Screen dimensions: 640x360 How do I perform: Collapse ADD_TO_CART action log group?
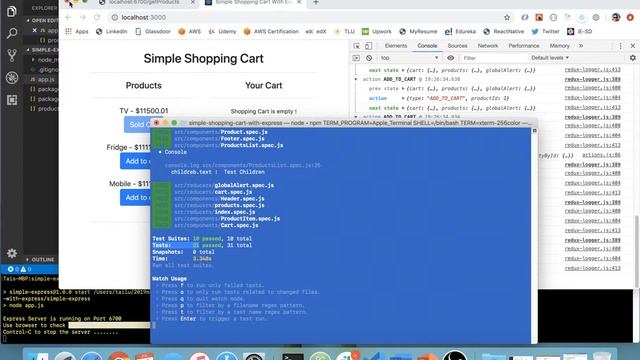point(356,79)
